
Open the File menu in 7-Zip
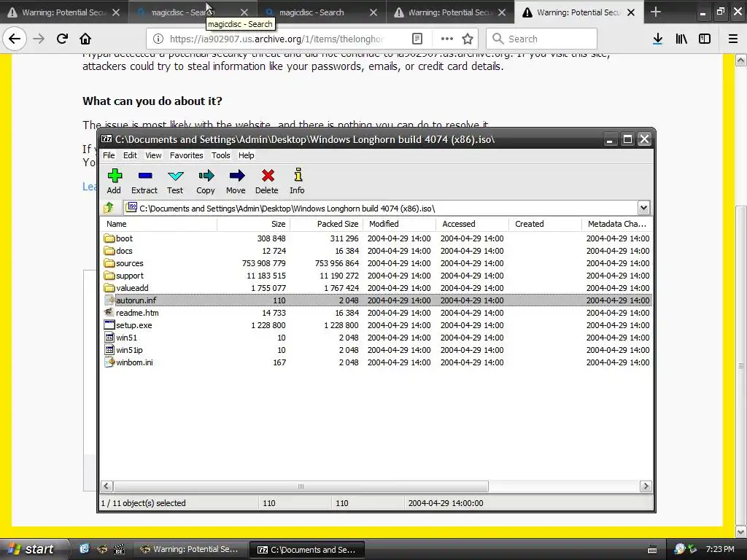109,155
